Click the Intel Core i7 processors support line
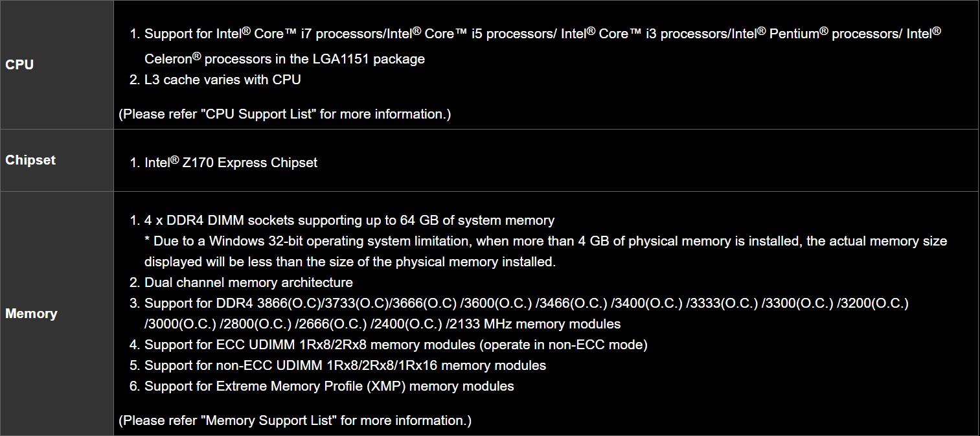This screenshot has height=436, width=980. (543, 34)
